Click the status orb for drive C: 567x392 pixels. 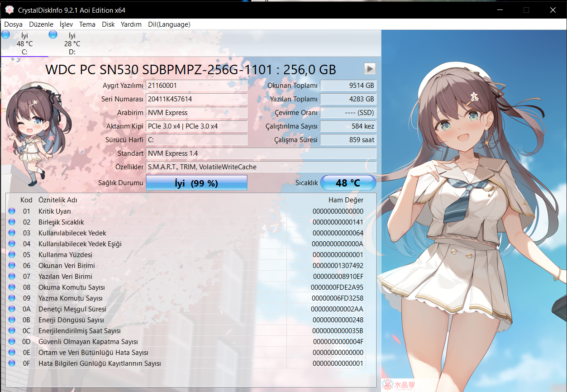pos(5,35)
